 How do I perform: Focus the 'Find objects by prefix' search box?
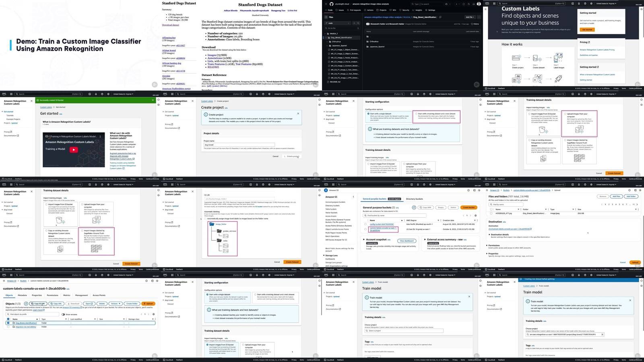coord(32,314)
